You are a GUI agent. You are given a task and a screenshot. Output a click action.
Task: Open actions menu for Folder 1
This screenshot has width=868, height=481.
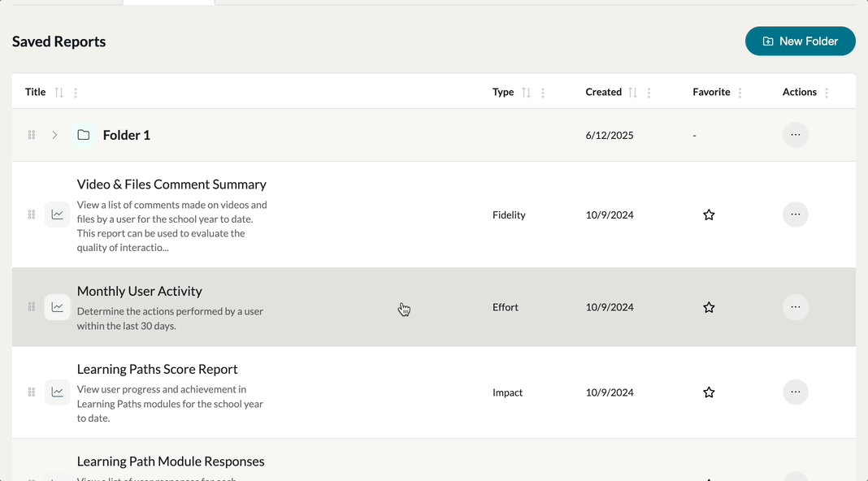click(795, 135)
